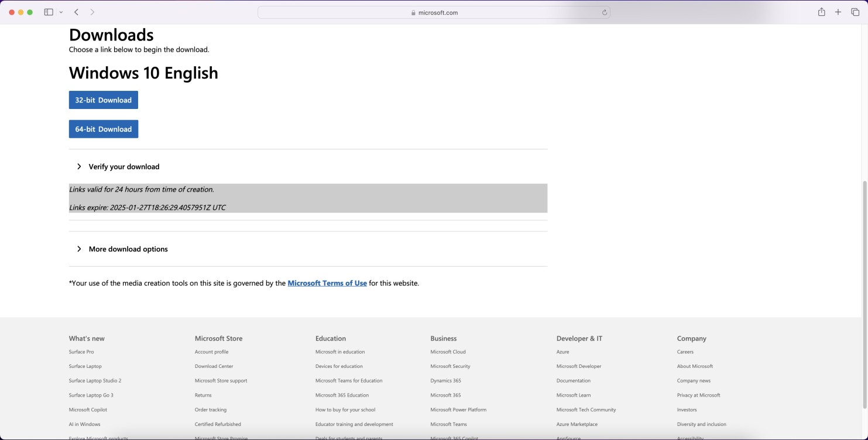Click the Links expire timestamp text
This screenshot has width=868, height=440.
tap(147, 207)
